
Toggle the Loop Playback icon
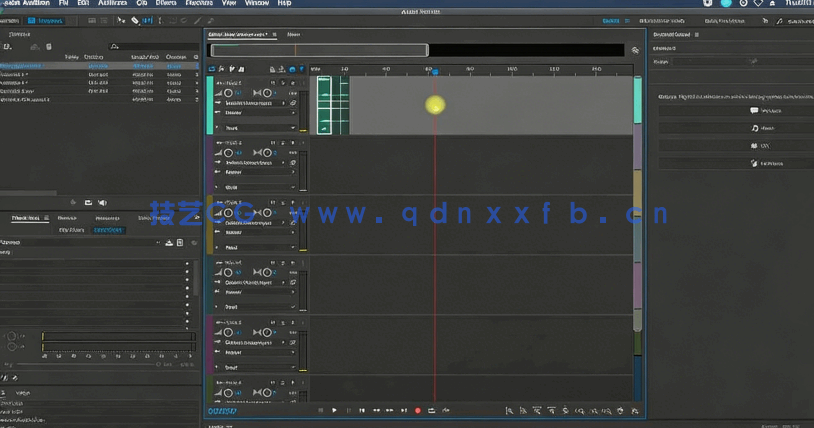click(x=432, y=410)
